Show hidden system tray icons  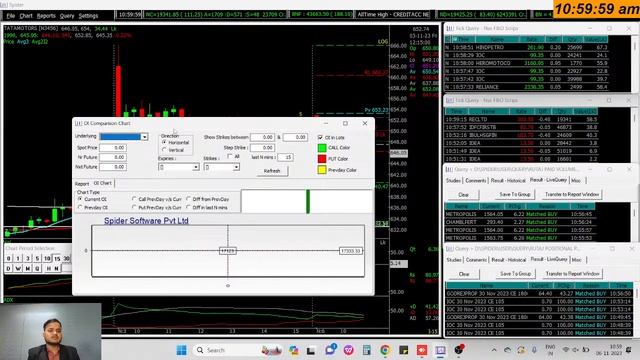(494, 350)
